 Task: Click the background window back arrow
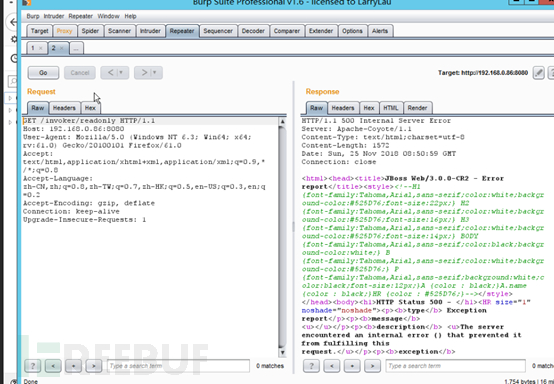pyautogui.click(x=13, y=22)
